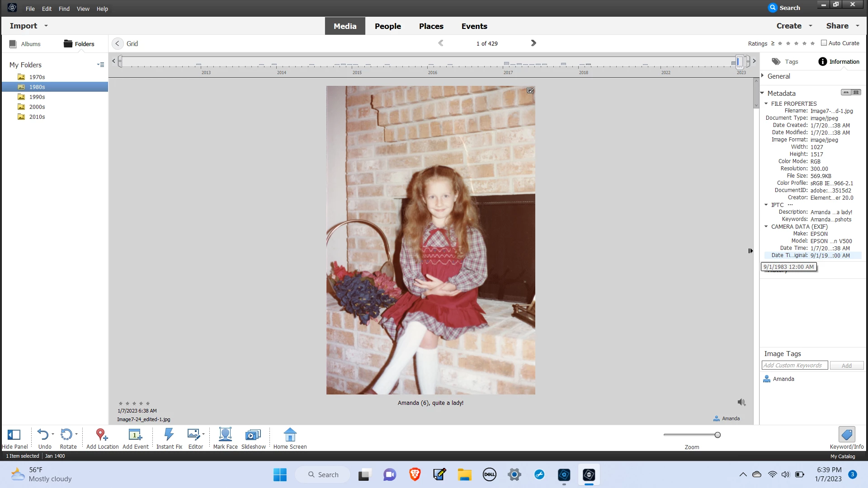Screen dimensions: 868x488
Task: Open the Instant Fix tool
Action: pyautogui.click(x=169, y=435)
